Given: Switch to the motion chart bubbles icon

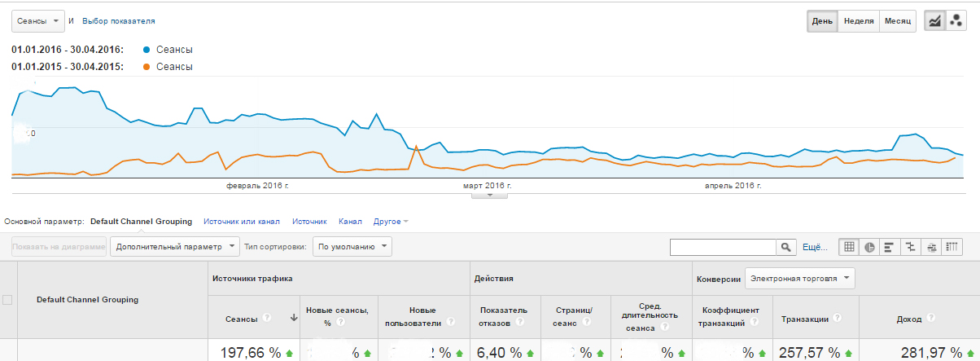Looking at the screenshot, I should coord(956,21).
